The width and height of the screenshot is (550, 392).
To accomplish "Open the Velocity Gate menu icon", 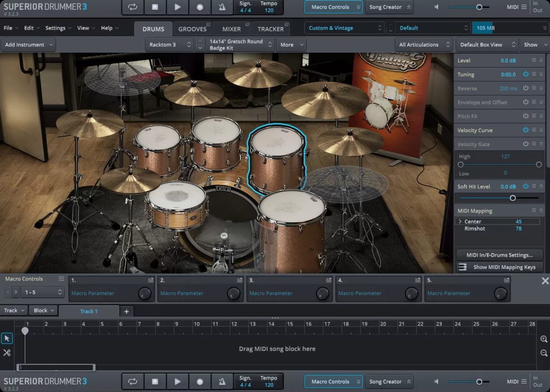I will tap(534, 144).
